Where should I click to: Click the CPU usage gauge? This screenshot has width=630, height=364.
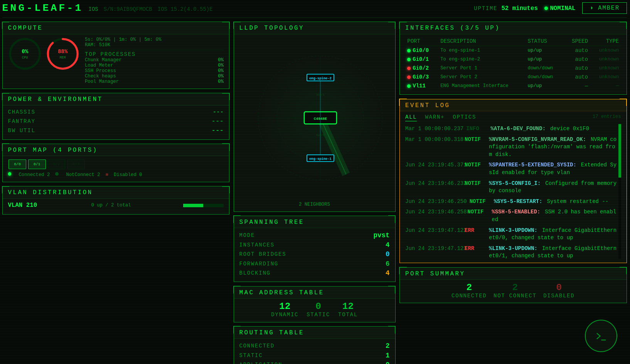(x=25, y=54)
